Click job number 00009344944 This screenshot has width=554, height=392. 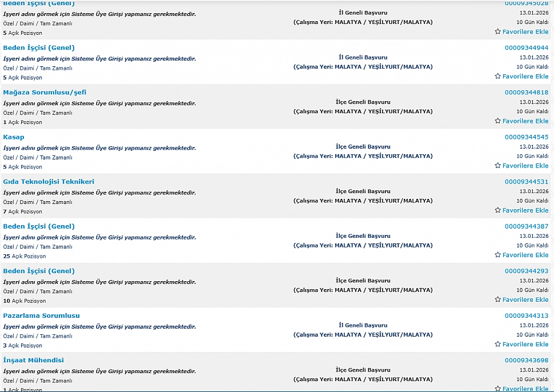(x=526, y=48)
